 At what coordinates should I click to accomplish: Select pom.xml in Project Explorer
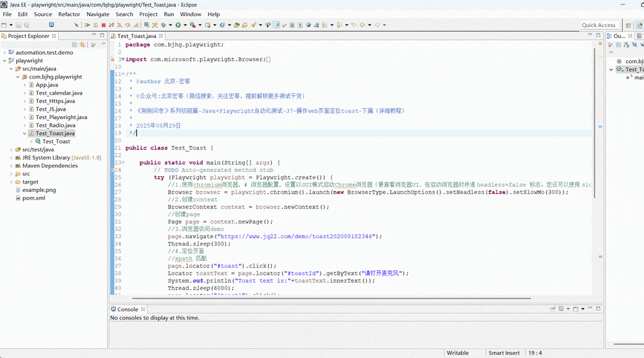[x=33, y=198]
